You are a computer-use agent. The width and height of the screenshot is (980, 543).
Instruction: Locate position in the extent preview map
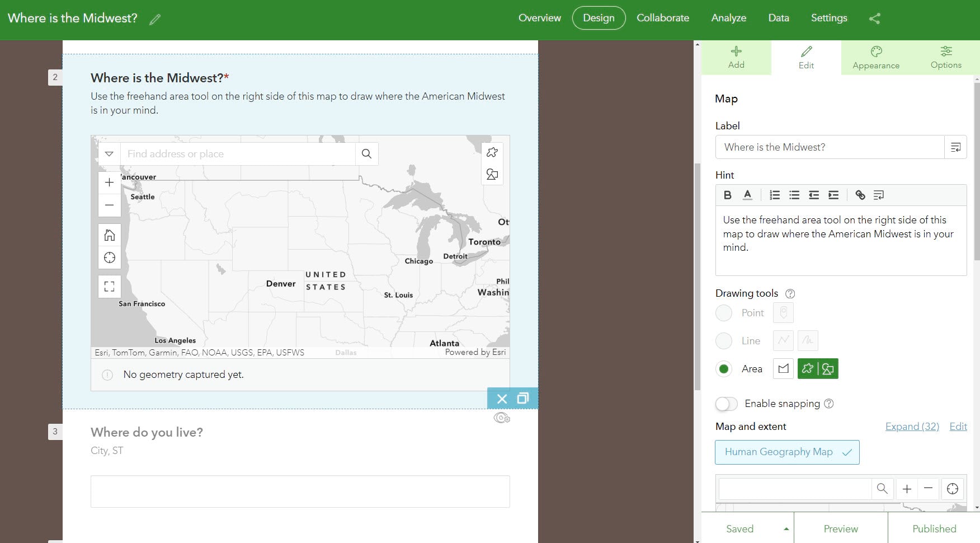coord(953,489)
